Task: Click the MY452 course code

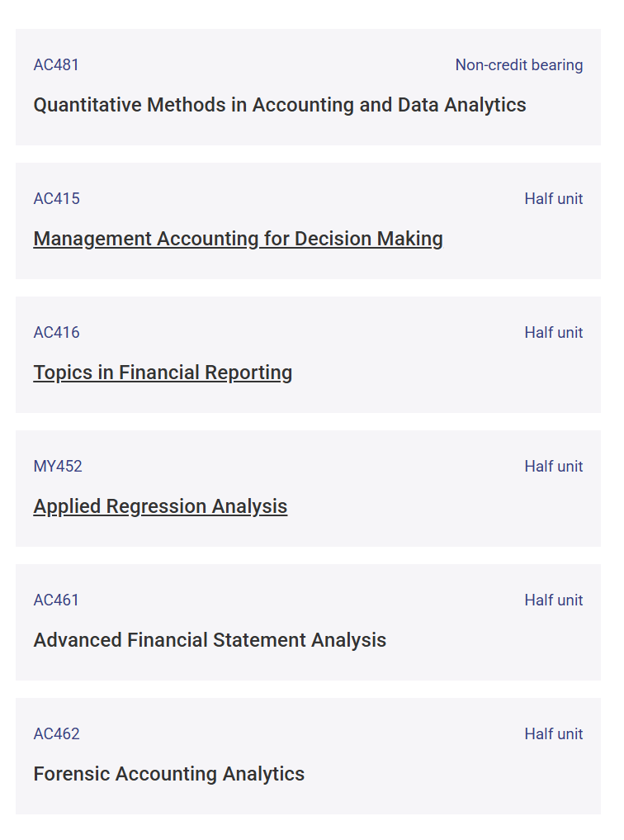Action: tap(58, 467)
